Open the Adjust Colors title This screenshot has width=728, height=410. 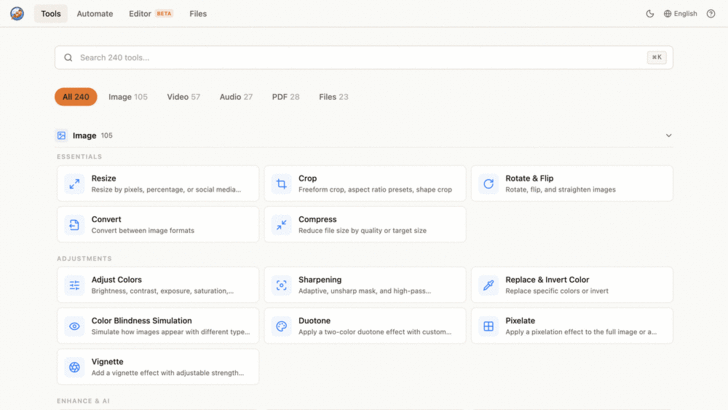[x=117, y=280]
